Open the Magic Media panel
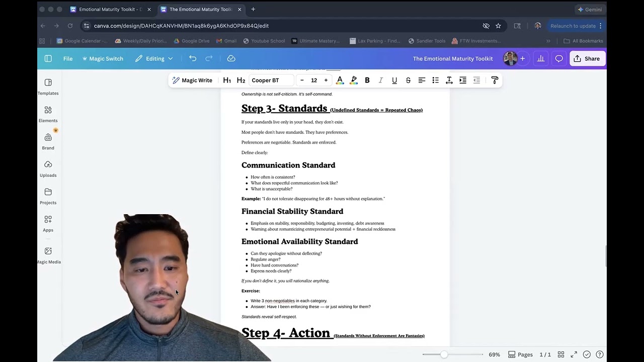 point(48,255)
